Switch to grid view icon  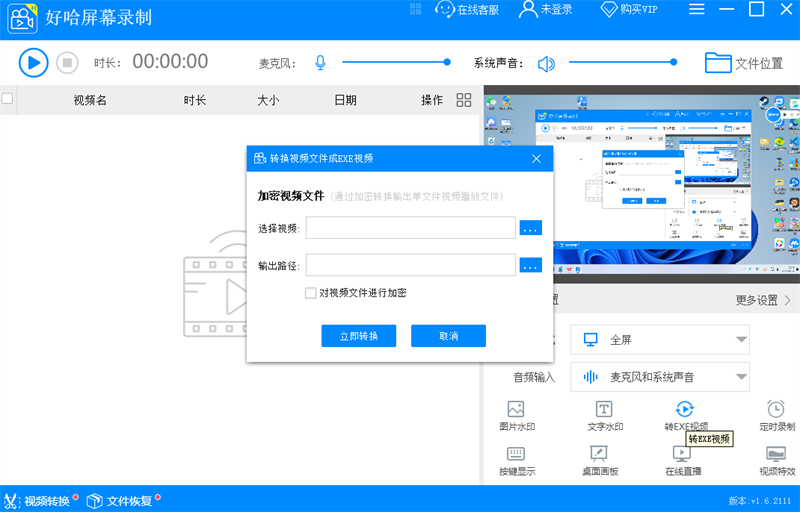[x=464, y=100]
